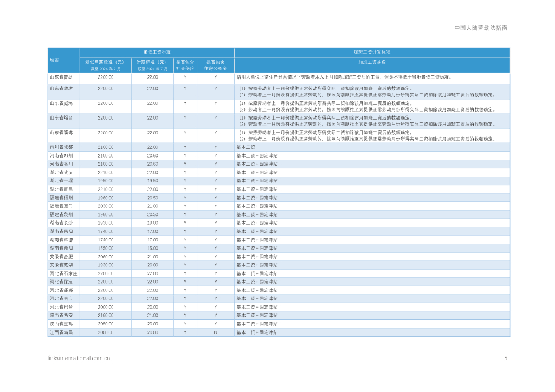The image size is (555, 392).
Task: Select the 河北省石家庄 city cell
Action: pyautogui.click(x=63, y=273)
